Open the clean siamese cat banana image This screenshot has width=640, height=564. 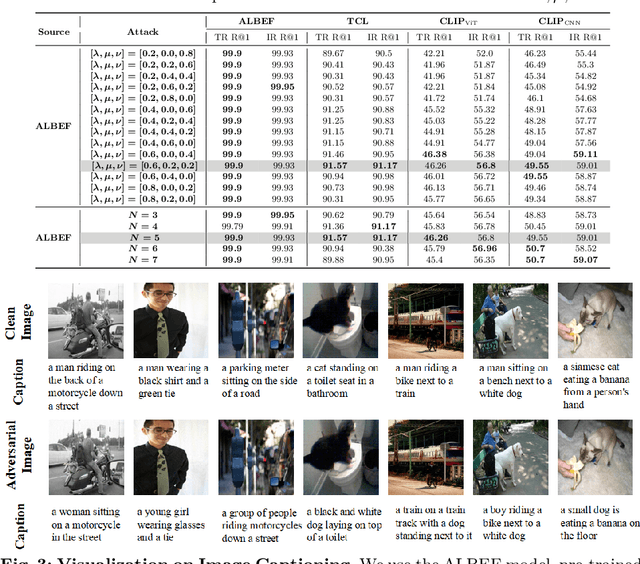coord(592,320)
